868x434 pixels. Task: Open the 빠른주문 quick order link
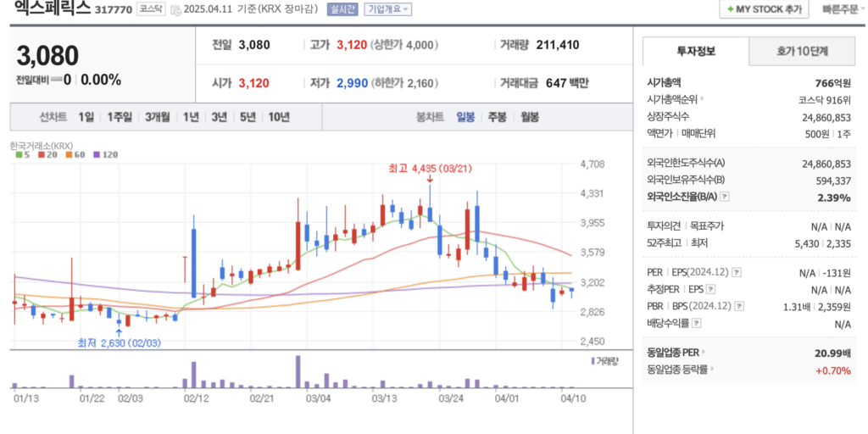pyautogui.click(x=839, y=9)
